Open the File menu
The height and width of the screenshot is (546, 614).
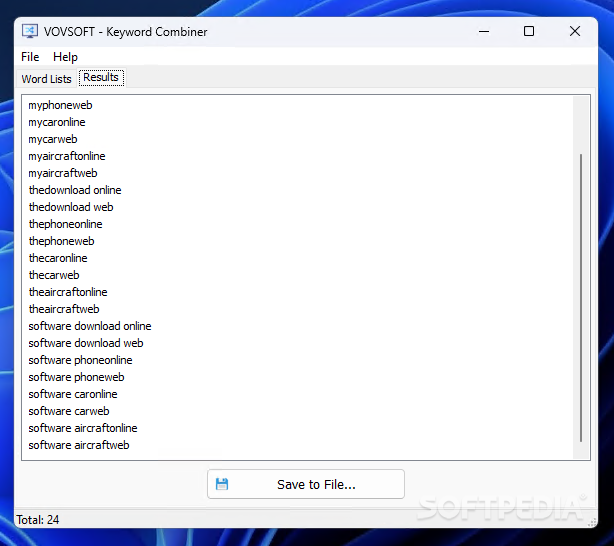(30, 57)
